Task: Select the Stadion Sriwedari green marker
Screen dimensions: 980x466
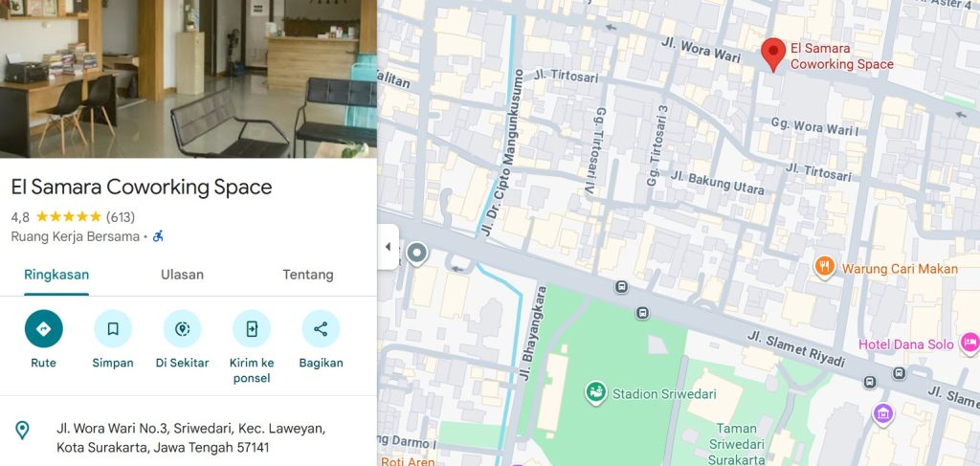Action: point(595,393)
